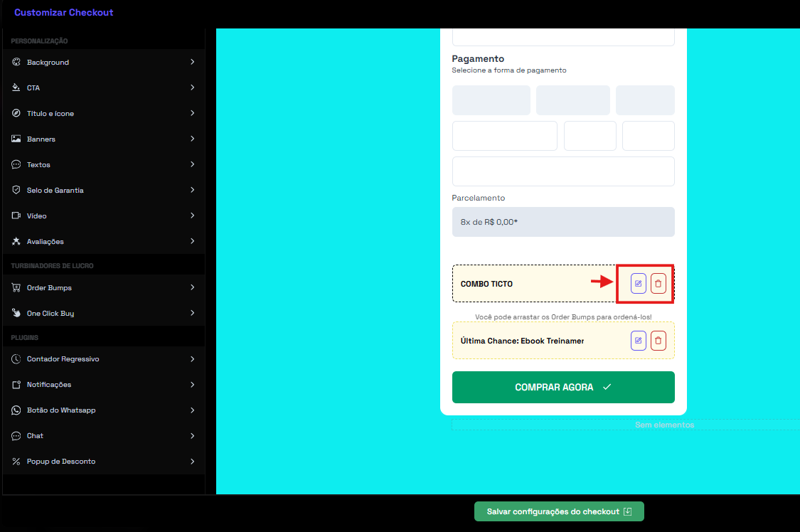Screen dimensions: 800x532
Task: Click the Botão do Whatsapp icon
Action: pyautogui.click(x=16, y=410)
